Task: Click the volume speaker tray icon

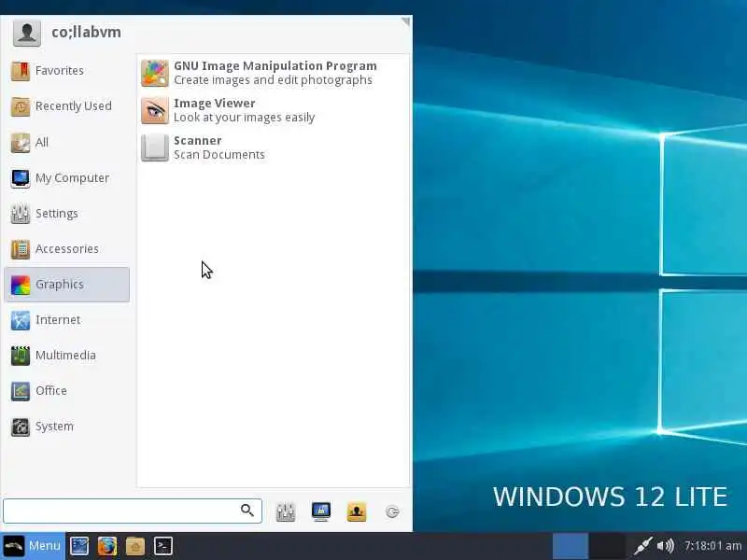Action: point(665,546)
